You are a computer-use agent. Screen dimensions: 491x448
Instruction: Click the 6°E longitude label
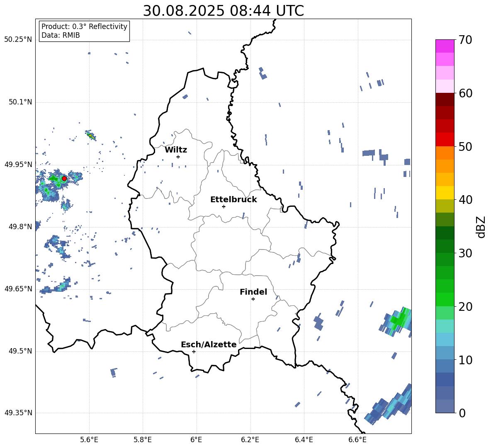(x=196, y=440)
